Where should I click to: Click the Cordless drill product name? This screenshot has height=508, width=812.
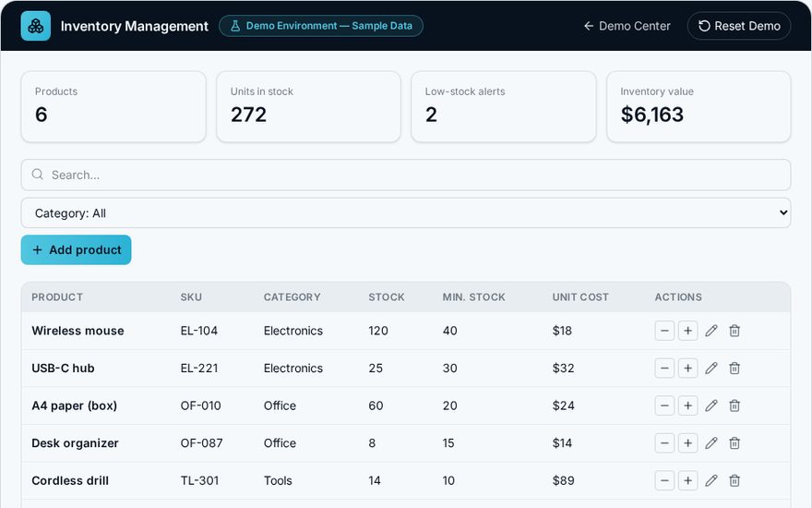coord(70,480)
